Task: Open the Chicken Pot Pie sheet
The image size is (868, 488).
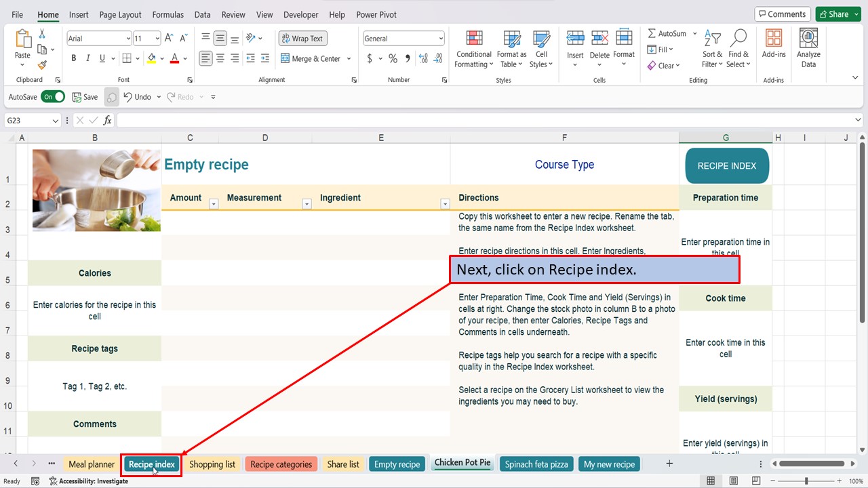Action: tap(462, 464)
